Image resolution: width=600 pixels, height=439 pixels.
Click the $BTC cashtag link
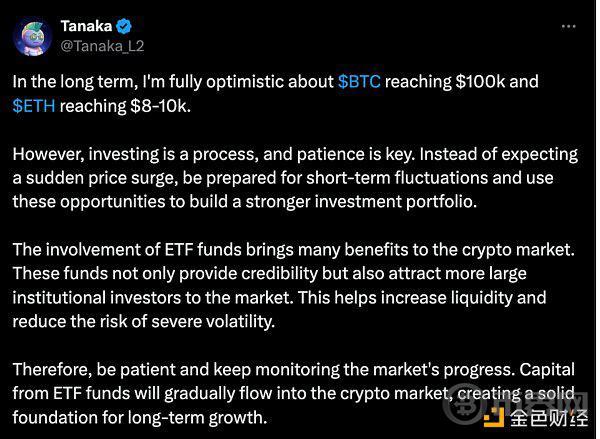[359, 82]
